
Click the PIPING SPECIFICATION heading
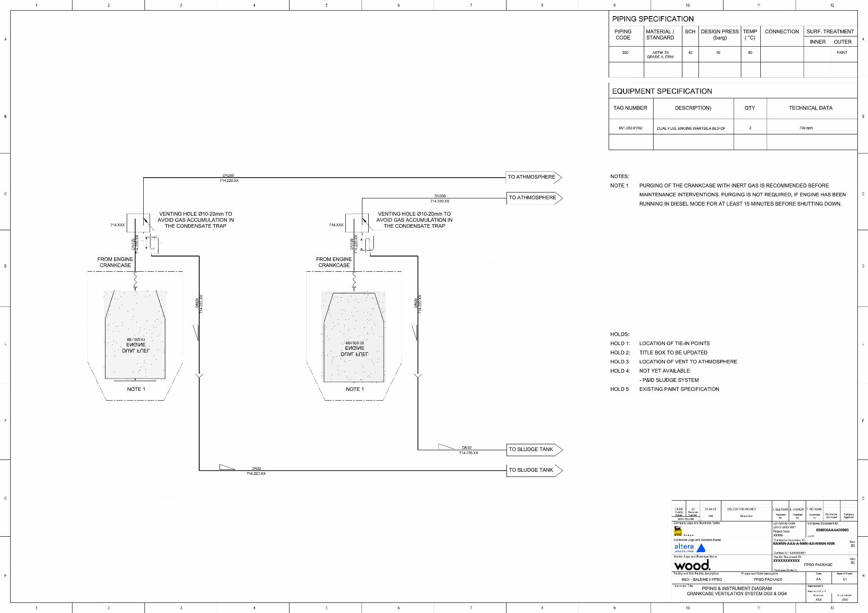pos(653,19)
